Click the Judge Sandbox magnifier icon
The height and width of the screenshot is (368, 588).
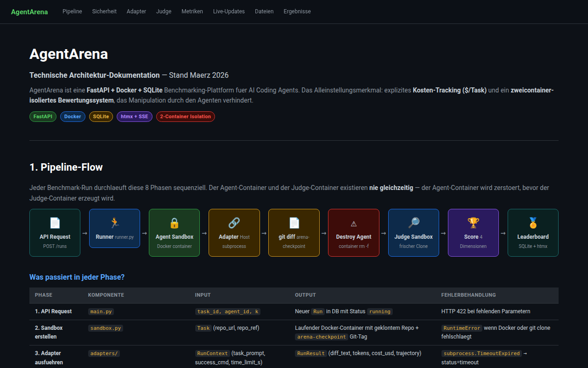click(x=413, y=223)
